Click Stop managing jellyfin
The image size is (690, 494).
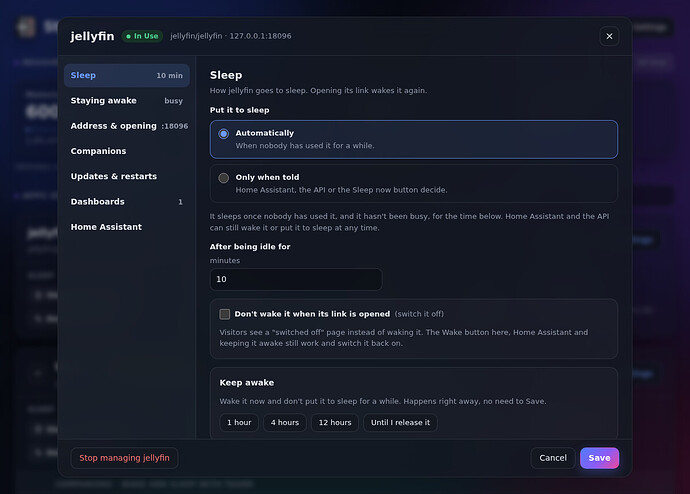pos(124,458)
